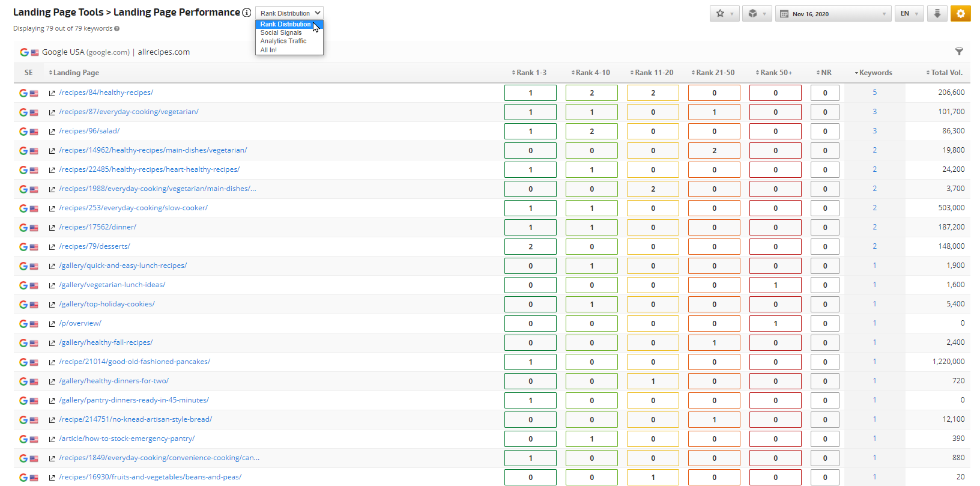Click the help icon next to keywords count
Viewport: 980px width, 486px height.
[117, 29]
